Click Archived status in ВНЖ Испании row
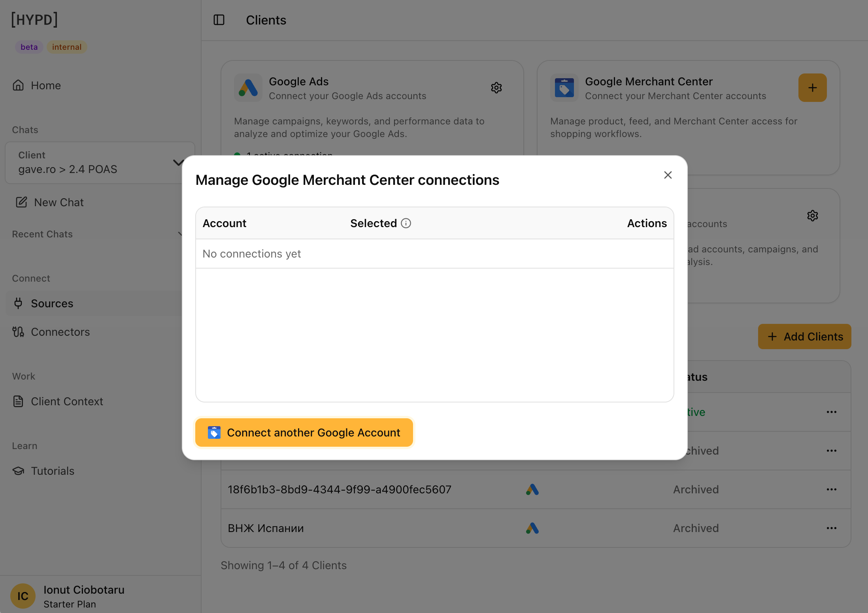 696,528
